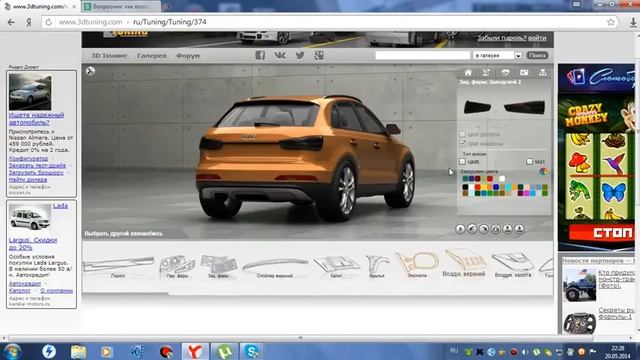Toggle the 'цвет машины' checkbox
Viewport: 640px width, 360px height.
coord(462,143)
